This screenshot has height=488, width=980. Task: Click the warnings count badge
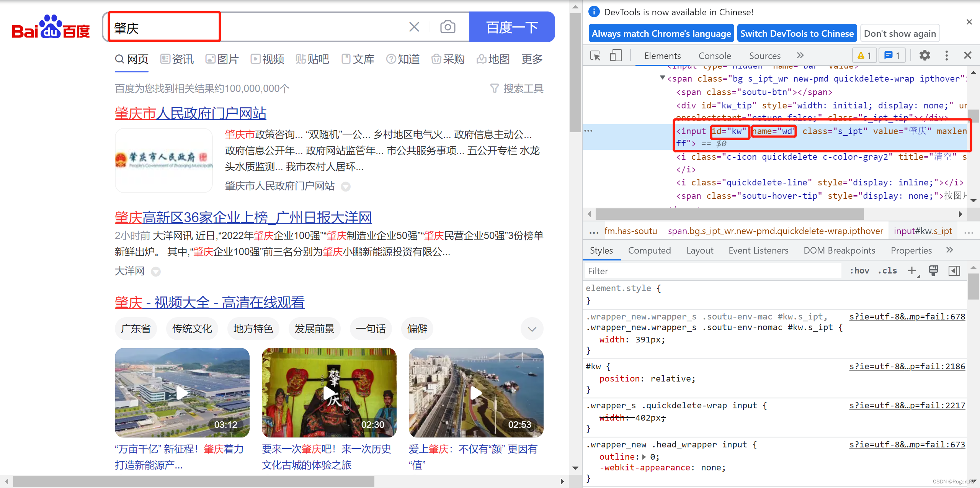[x=864, y=56]
